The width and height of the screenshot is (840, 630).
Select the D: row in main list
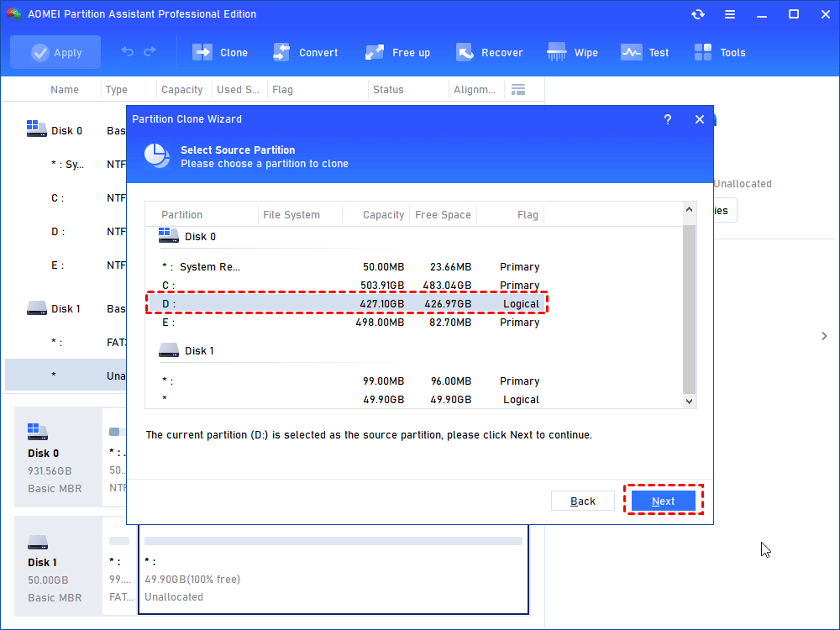point(66,232)
